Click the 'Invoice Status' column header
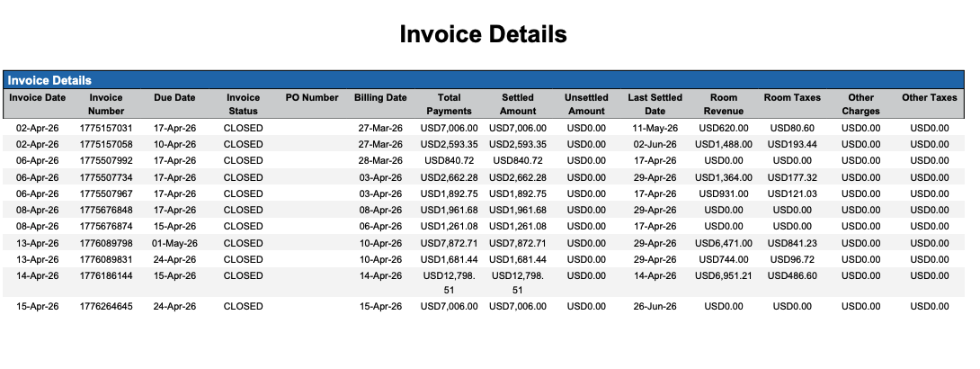 click(243, 103)
